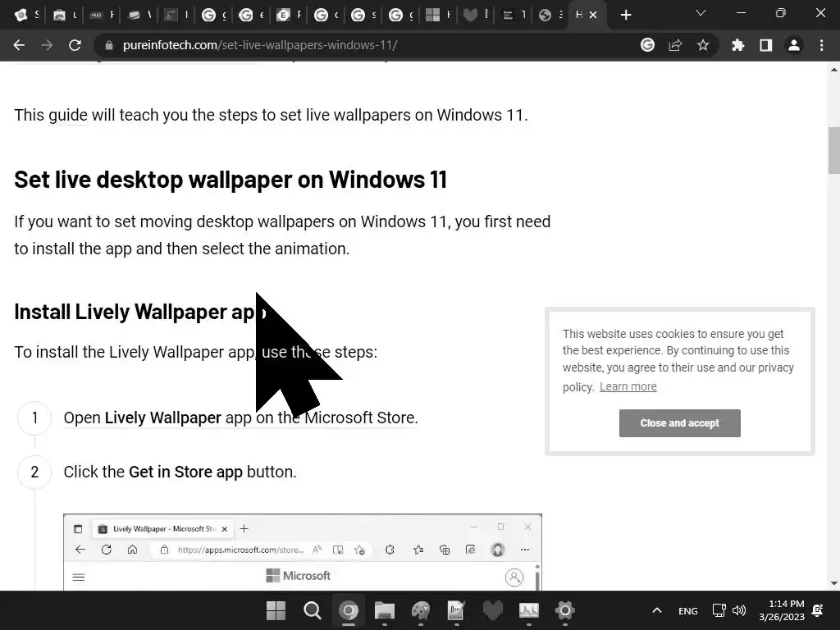Share this page via the share icon

pyautogui.click(x=676, y=46)
